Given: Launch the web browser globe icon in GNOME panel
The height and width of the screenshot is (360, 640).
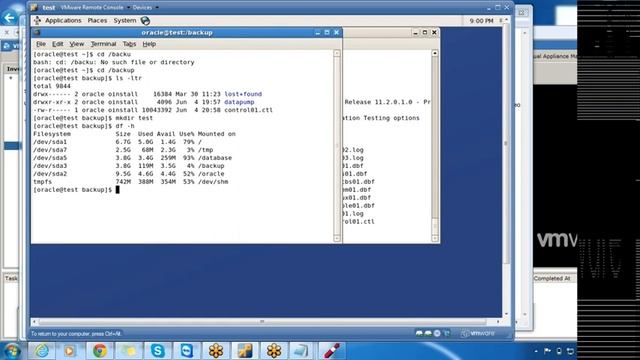Looking at the screenshot, I should pos(145,20).
